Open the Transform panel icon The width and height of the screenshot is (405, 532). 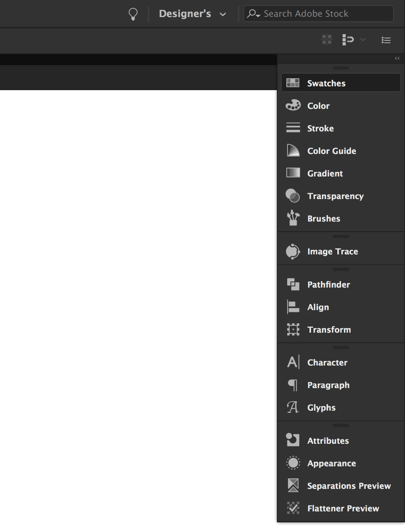pyautogui.click(x=293, y=329)
